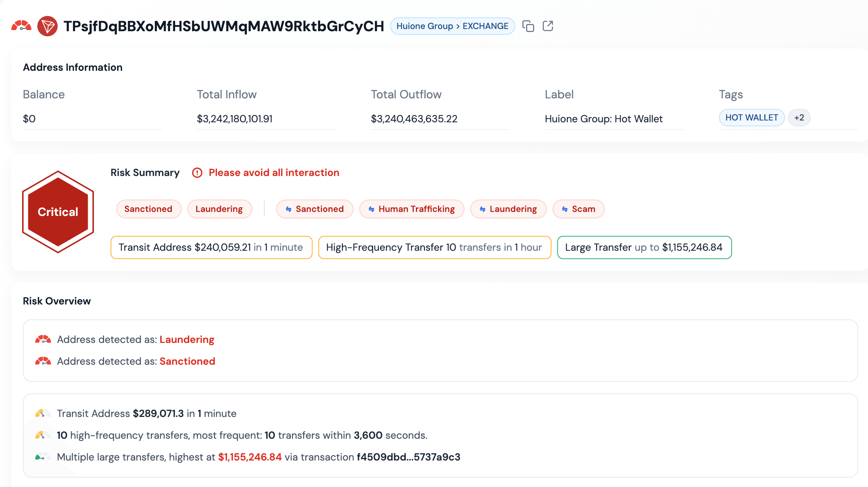Click the risk gauge icon beside address
This screenshot has height=487, width=868.
pos(21,26)
